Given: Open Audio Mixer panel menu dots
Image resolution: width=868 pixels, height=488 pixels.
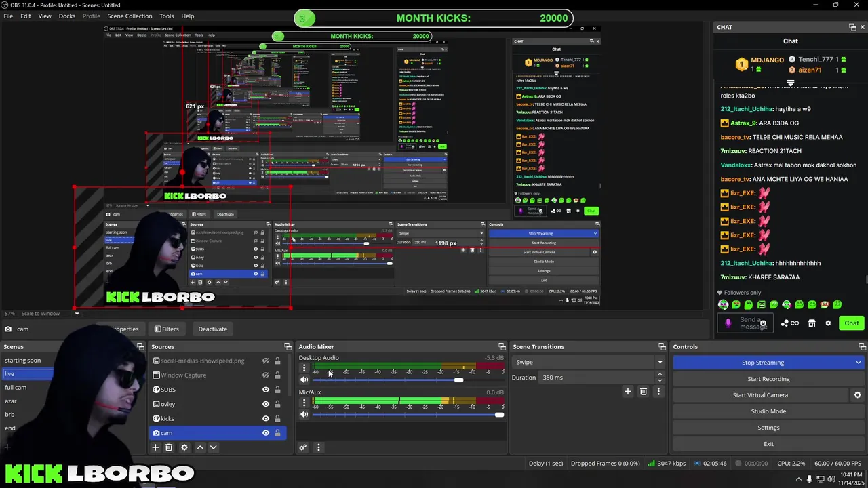Looking at the screenshot, I should tap(318, 447).
